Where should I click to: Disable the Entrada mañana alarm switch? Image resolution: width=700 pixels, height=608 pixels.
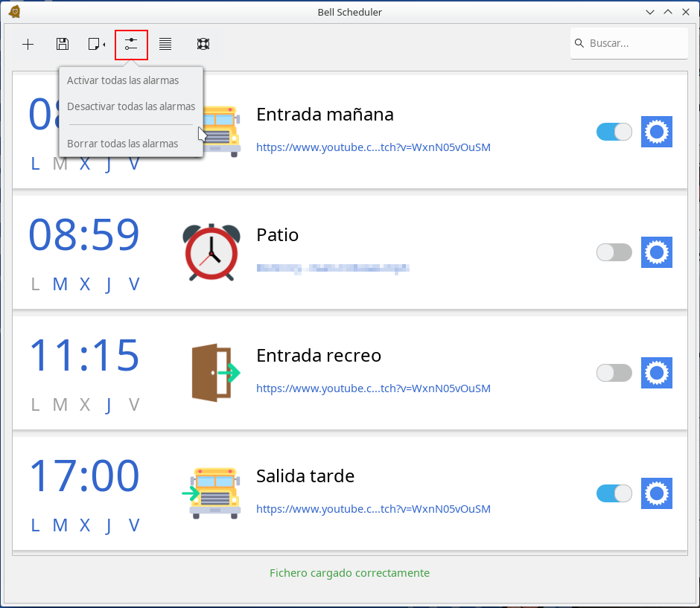tap(614, 132)
